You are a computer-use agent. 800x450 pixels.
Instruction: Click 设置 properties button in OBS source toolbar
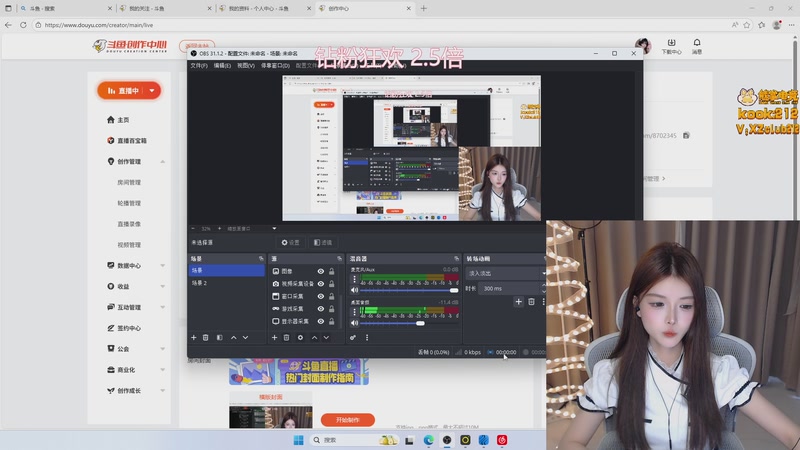point(291,242)
